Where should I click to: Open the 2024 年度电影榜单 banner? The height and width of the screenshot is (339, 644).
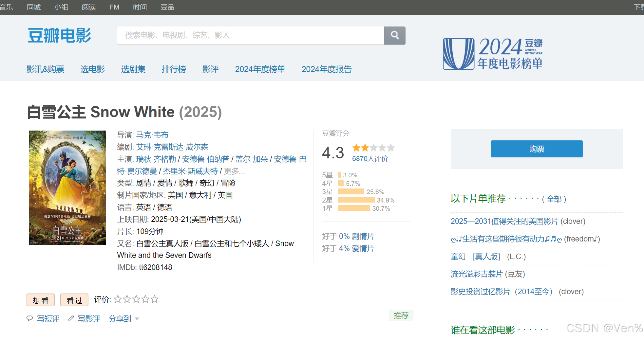click(x=493, y=54)
